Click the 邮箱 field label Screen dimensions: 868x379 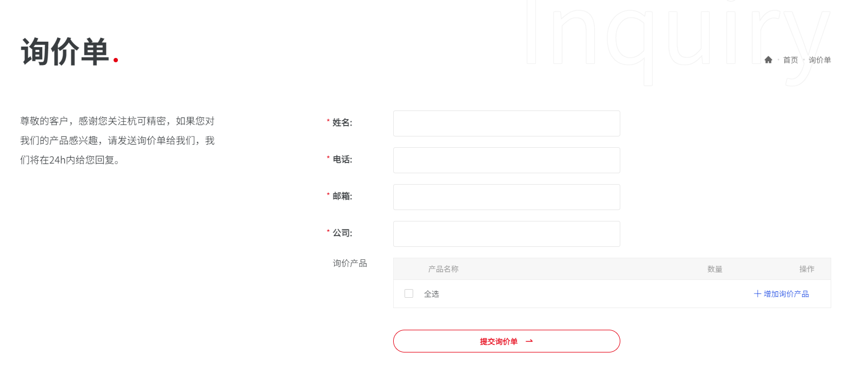pos(342,197)
